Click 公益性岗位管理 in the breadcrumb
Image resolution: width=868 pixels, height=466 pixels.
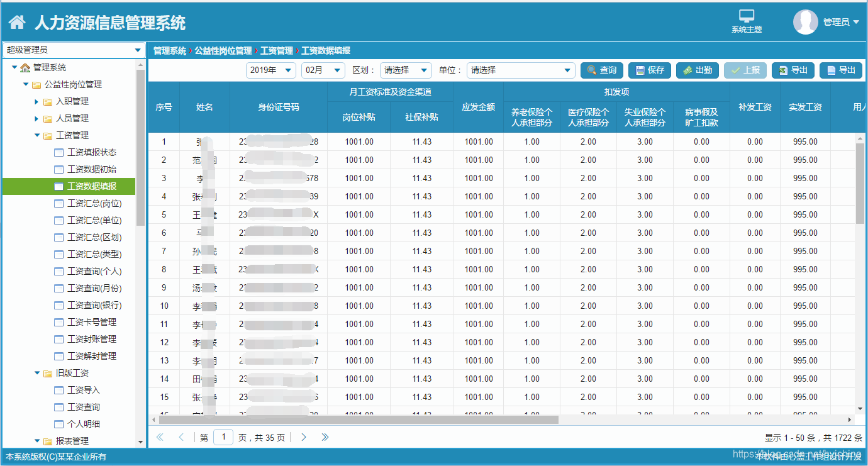click(x=223, y=50)
